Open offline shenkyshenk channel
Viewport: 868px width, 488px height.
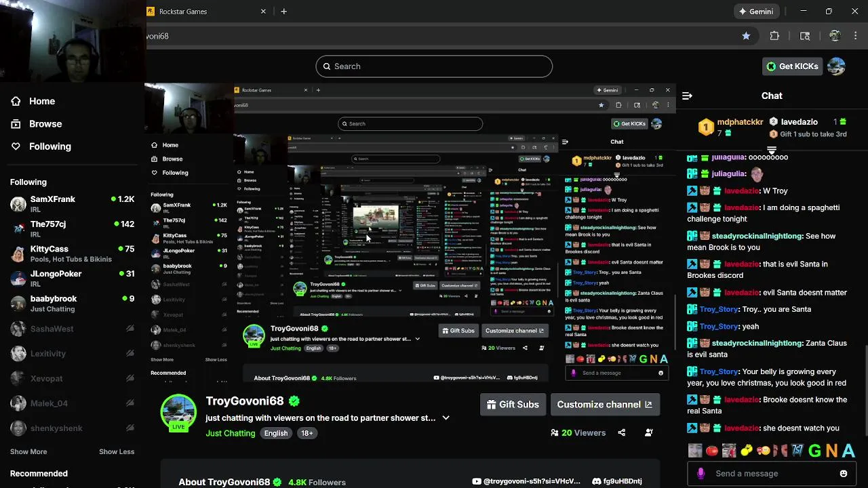72,428
